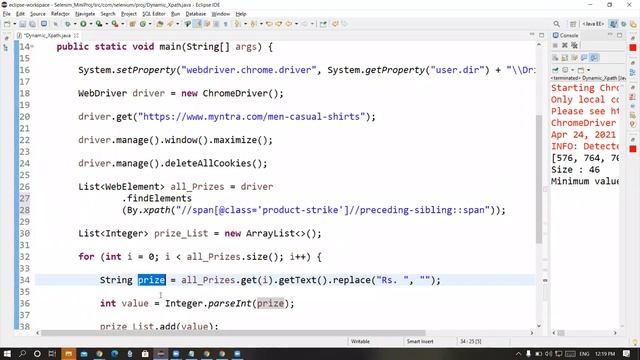Open the Windows Start menu
Screen dimensions: 640x360
(x=7, y=354)
